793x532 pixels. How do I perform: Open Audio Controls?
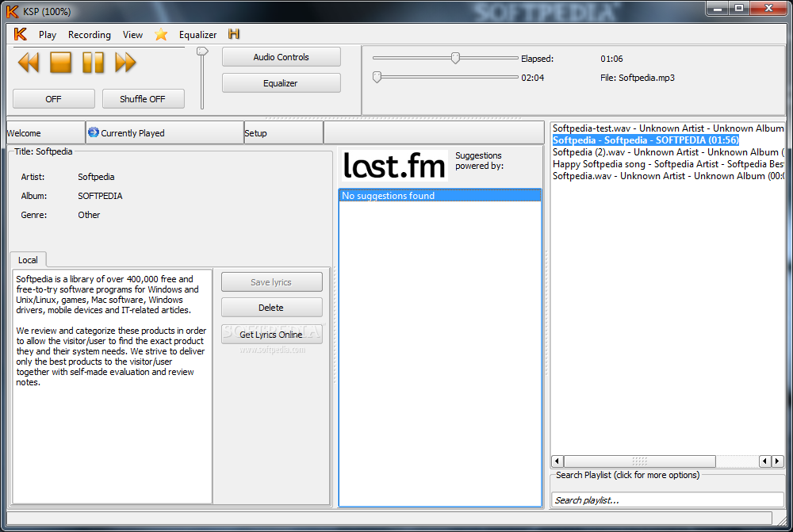(282, 57)
